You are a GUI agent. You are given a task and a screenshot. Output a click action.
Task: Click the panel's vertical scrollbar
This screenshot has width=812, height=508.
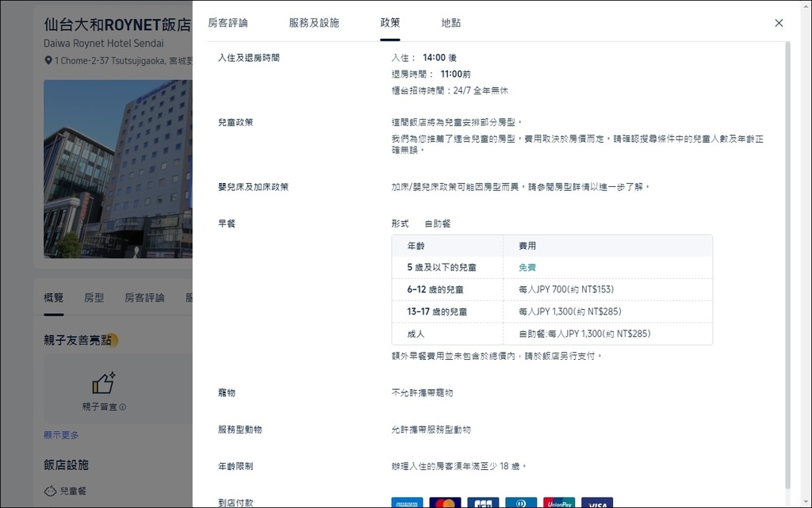click(x=787, y=264)
